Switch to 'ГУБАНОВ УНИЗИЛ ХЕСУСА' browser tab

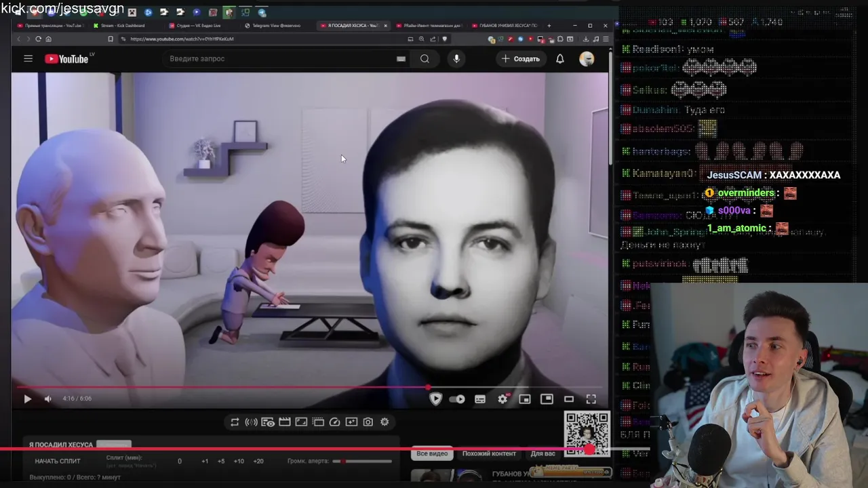[507, 26]
